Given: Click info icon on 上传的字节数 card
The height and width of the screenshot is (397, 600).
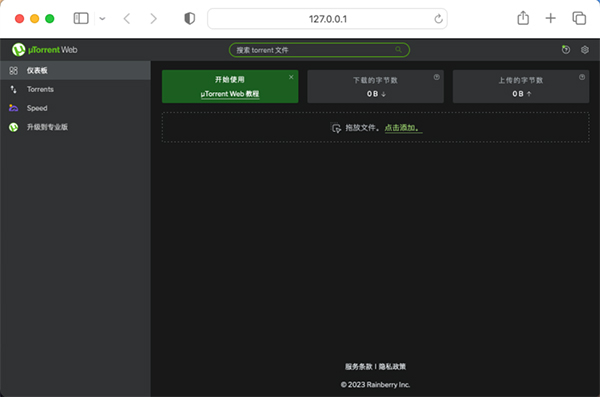Looking at the screenshot, I should point(582,77).
